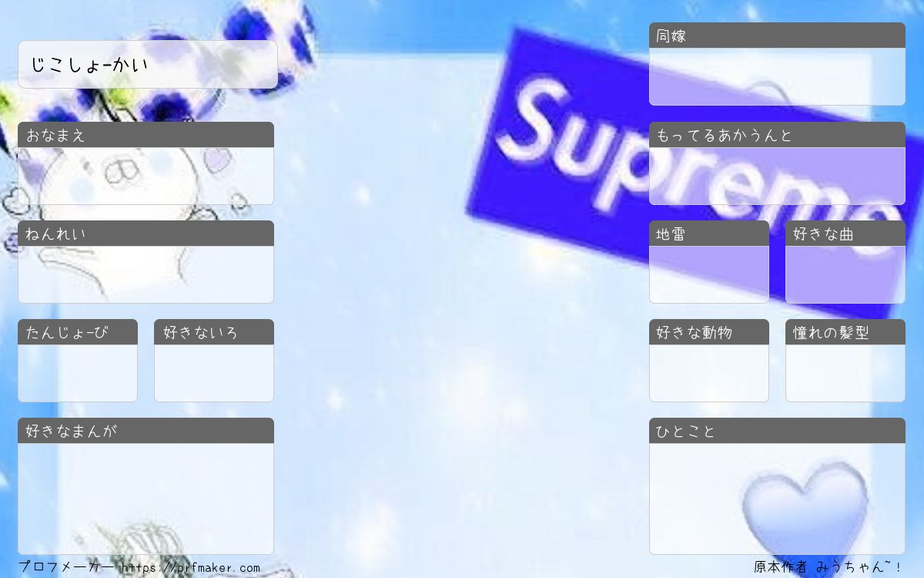Click the 好きな曲 entry field
Image resolution: width=924 pixels, height=578 pixels.
845,274
